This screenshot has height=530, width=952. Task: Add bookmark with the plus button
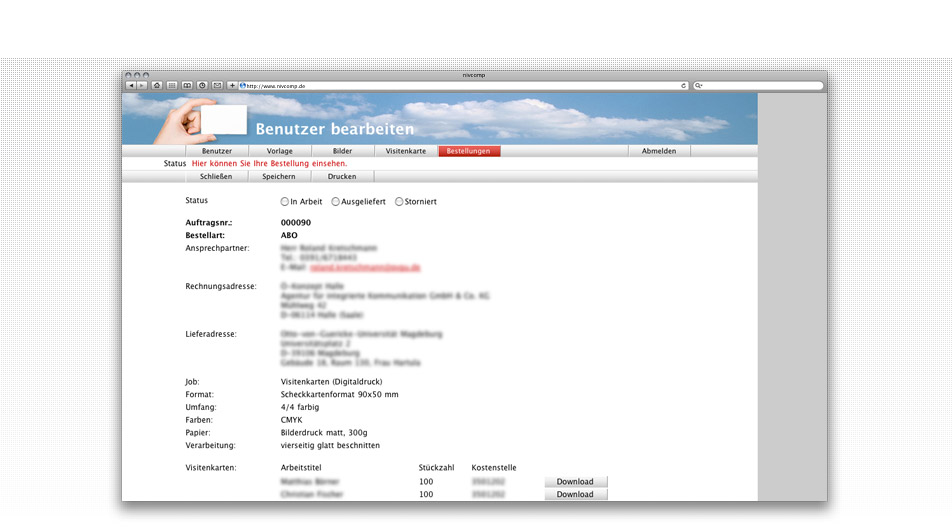(232, 86)
